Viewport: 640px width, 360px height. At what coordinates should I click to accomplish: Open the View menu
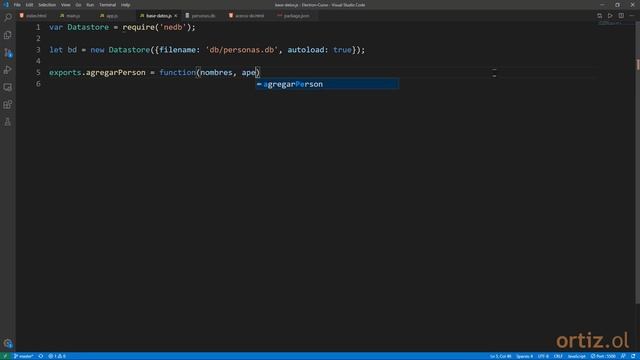pyautogui.click(x=65, y=5)
